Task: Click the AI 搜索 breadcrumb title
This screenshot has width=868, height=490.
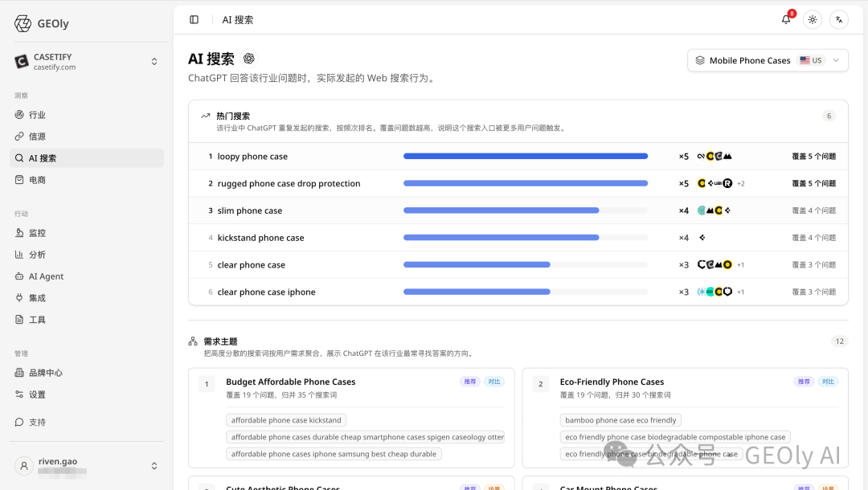Action: pyautogui.click(x=237, y=20)
